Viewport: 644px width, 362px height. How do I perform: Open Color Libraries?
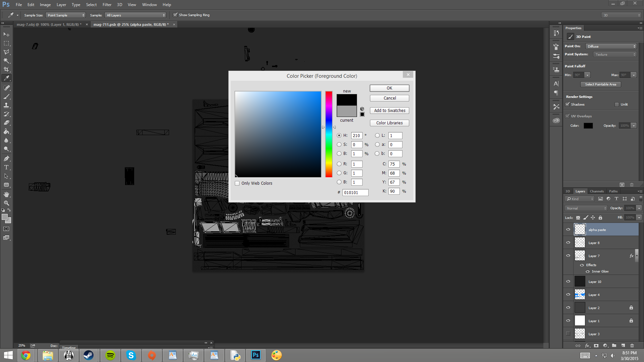tap(389, 123)
